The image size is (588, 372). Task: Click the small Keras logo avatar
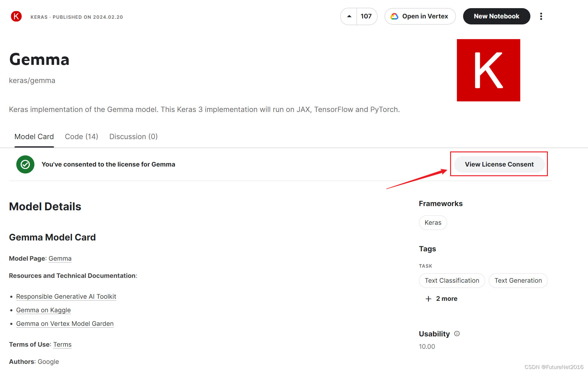coord(16,16)
